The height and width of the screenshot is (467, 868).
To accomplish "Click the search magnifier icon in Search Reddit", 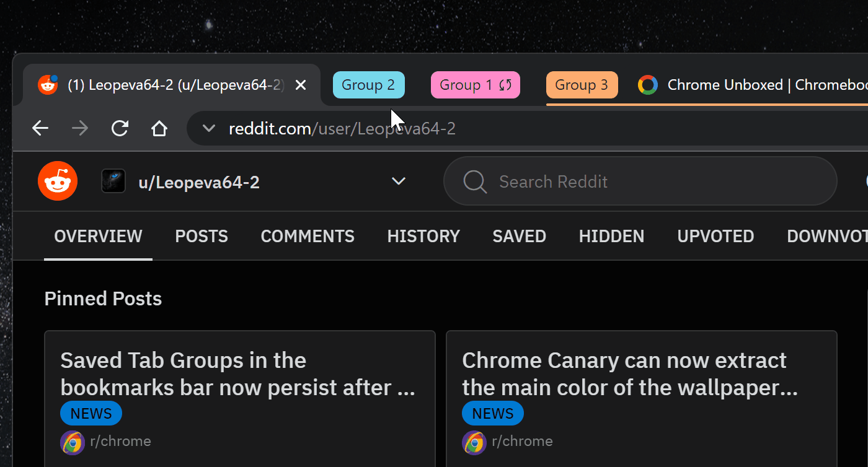I will click(474, 181).
